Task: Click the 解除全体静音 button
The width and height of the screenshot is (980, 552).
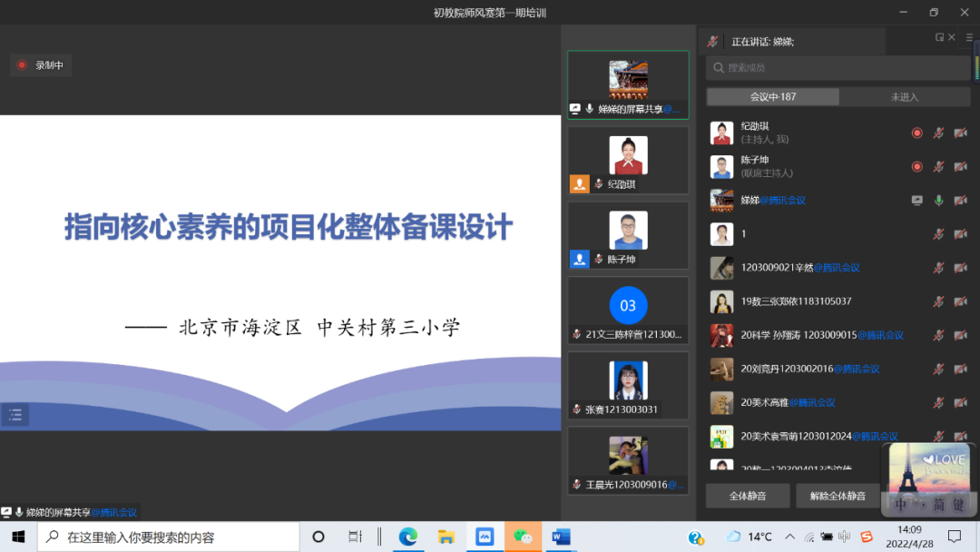Action: click(x=838, y=496)
